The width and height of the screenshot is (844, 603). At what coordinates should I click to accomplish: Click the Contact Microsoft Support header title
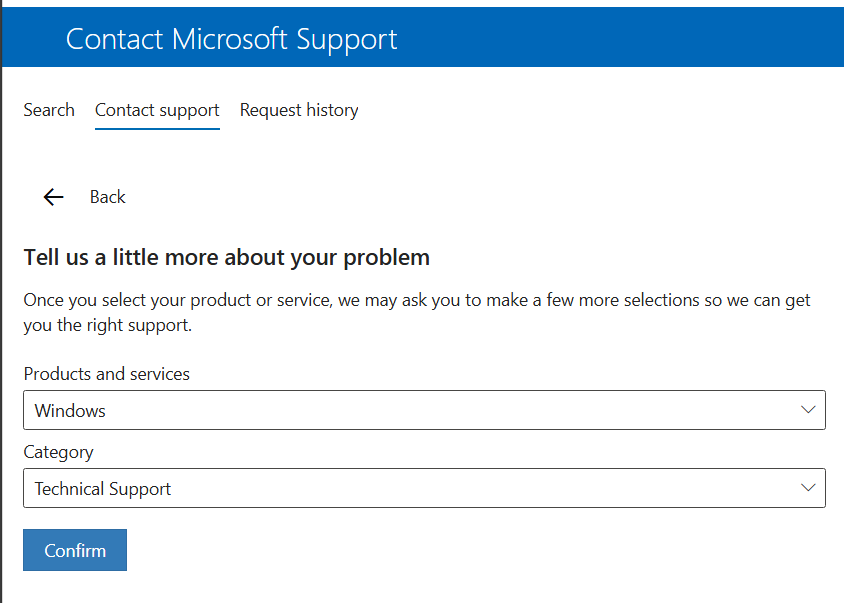pyautogui.click(x=231, y=39)
